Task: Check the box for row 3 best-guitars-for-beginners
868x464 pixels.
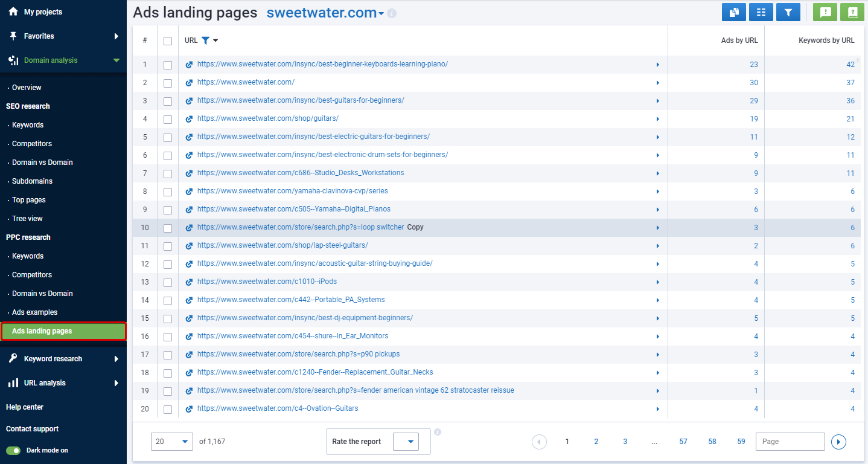Action: (168, 101)
